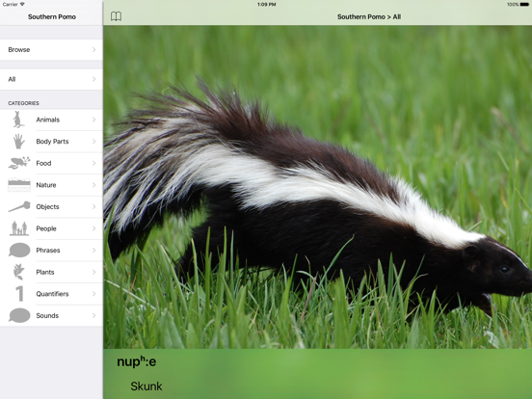Screen dimensions: 532x399
Task: Check the battery status indicator
Action: 524,5
